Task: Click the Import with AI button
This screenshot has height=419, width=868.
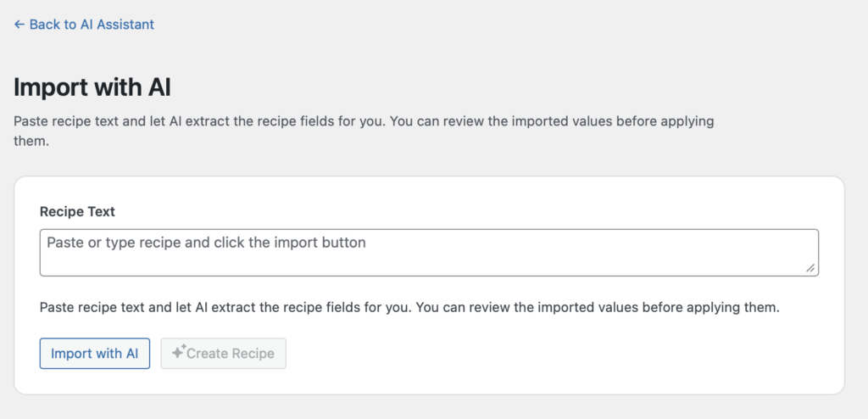Action: pyautogui.click(x=95, y=354)
